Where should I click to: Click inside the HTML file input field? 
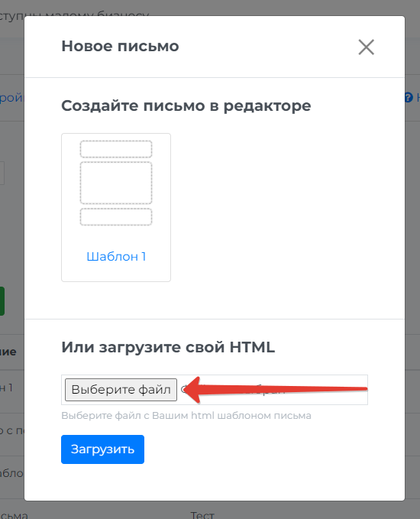[x=215, y=390]
